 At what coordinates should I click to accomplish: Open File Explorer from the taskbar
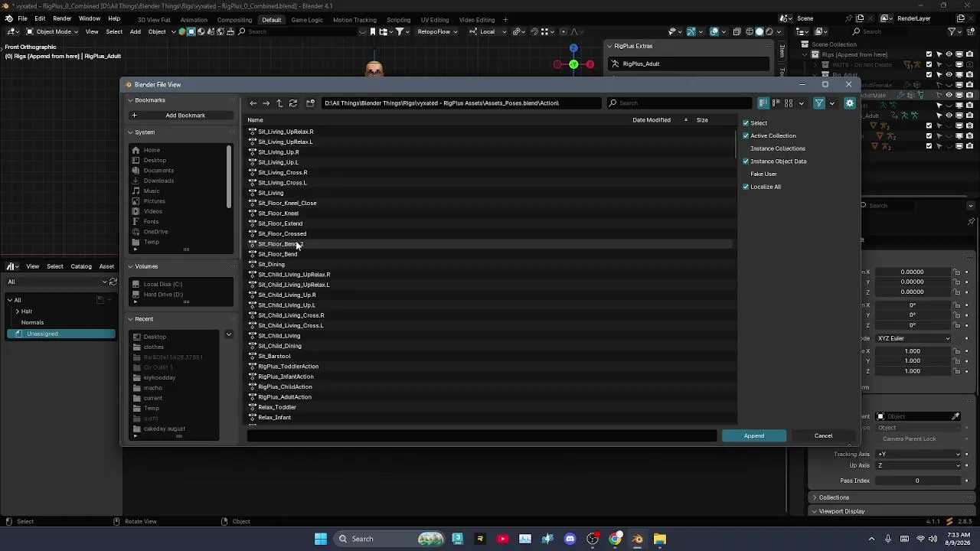click(x=660, y=539)
